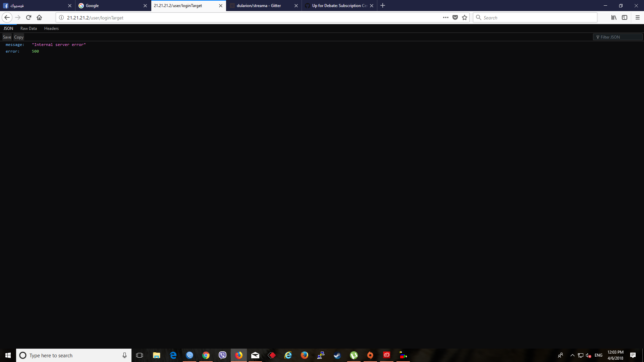This screenshot has height=362, width=644.
Task: Bookmark this page with star icon
Action: click(465, 17)
